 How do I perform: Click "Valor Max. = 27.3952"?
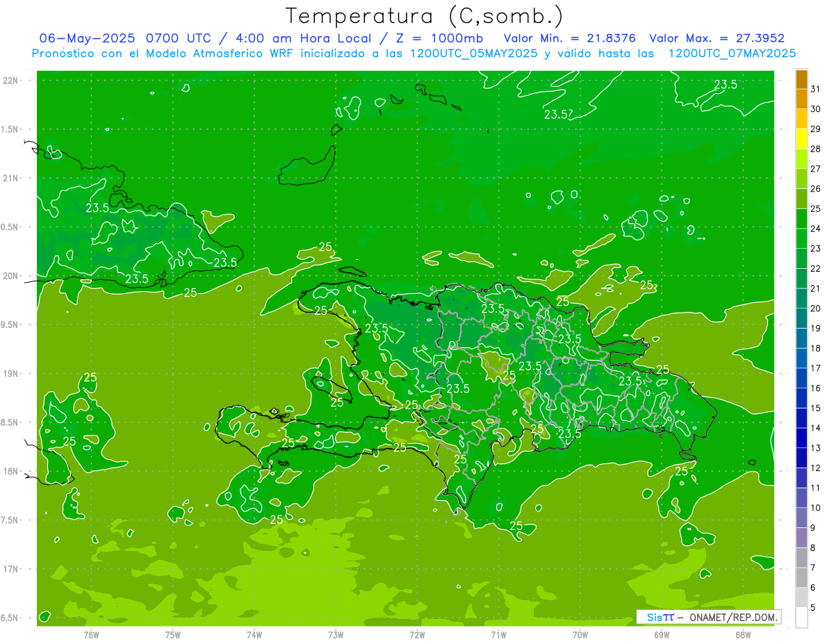717,38
